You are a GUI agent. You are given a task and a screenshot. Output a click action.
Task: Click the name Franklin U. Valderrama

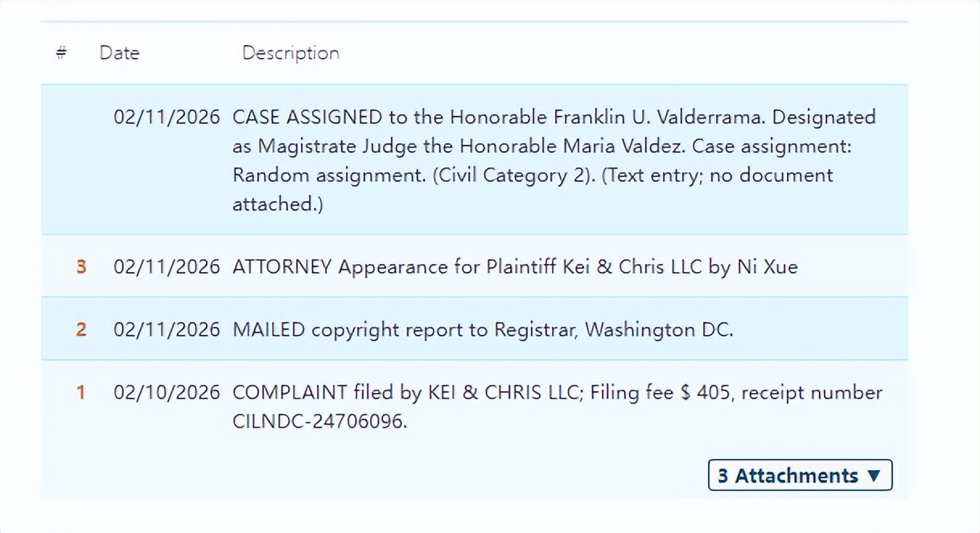click(658, 117)
